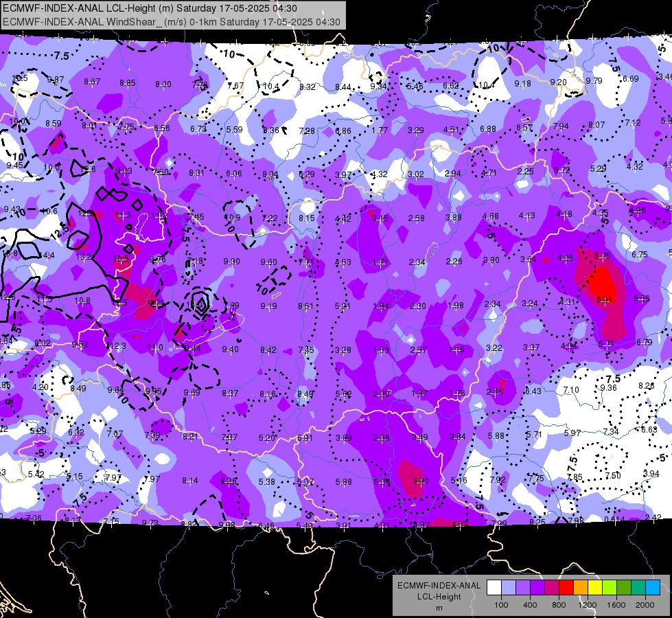The height and width of the screenshot is (618, 672).
Task: Click the map value '9.19'
Action: [268, 306]
